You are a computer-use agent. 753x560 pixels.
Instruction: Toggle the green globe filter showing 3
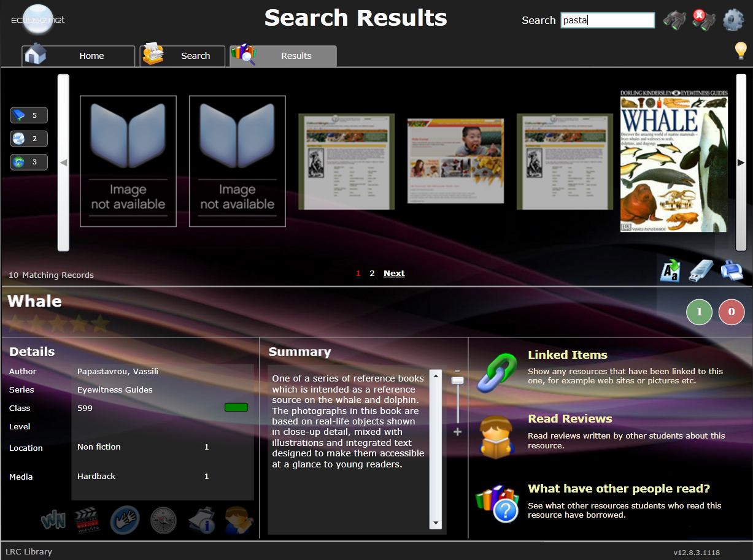[x=29, y=163]
